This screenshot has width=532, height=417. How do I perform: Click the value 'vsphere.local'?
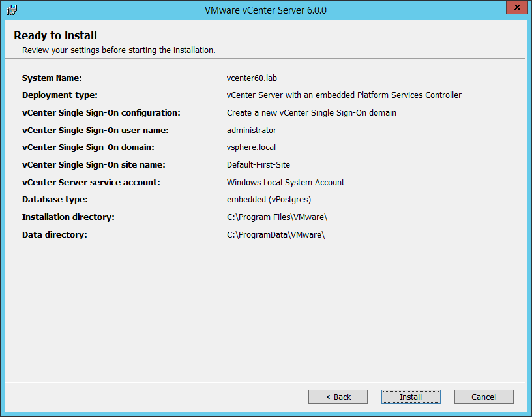(251, 147)
